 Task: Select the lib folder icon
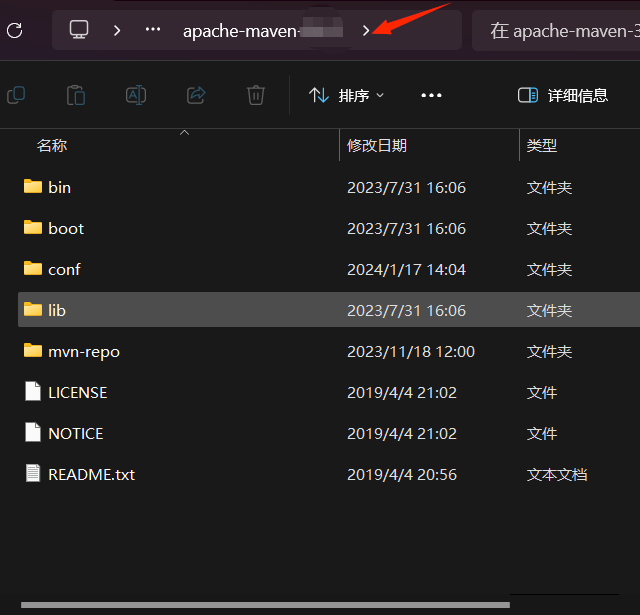point(33,309)
